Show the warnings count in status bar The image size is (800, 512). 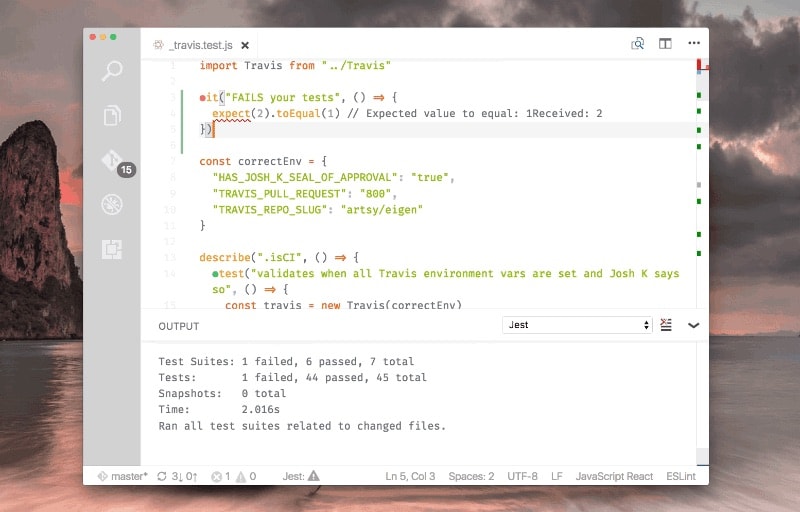point(246,476)
